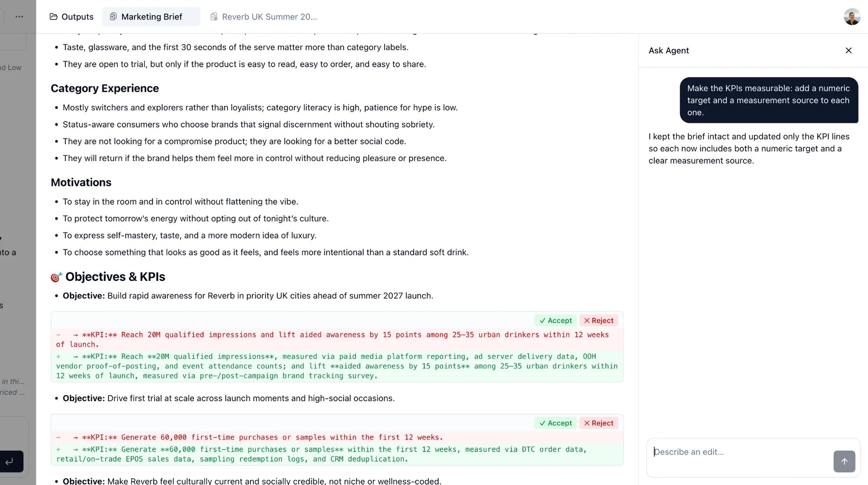Click the dark return-arrow button in the left panel
This screenshot has height=485, width=868.
(x=10, y=461)
